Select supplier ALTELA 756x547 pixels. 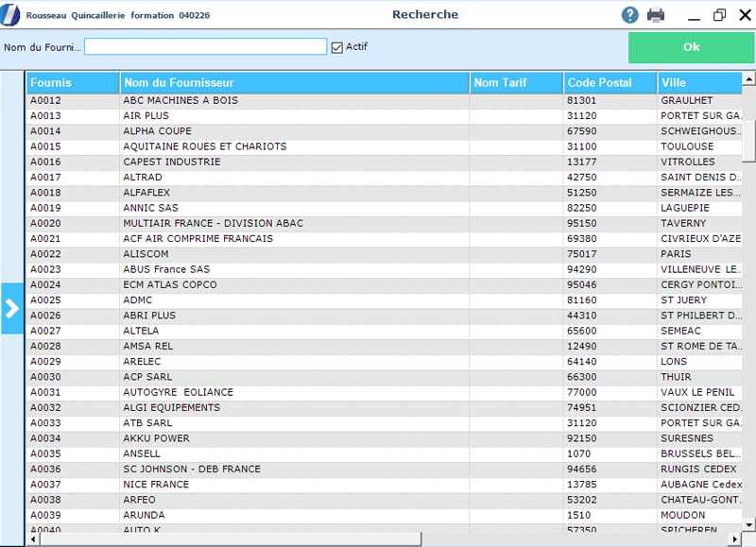pos(141,331)
